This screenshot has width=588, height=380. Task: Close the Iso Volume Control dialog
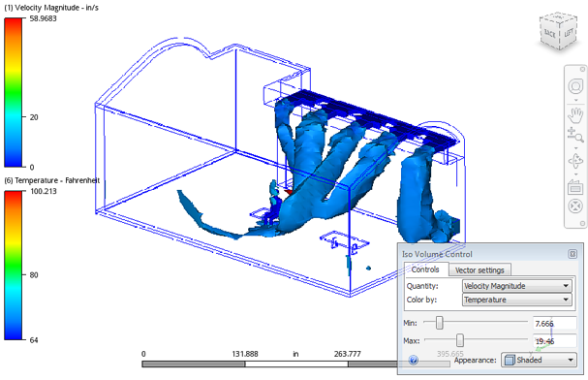573,254
